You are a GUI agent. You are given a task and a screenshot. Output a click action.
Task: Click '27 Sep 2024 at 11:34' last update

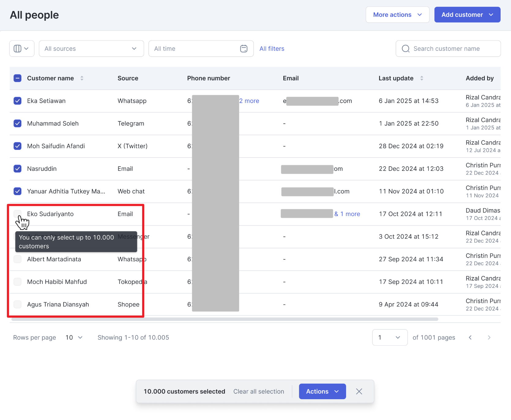click(x=411, y=259)
